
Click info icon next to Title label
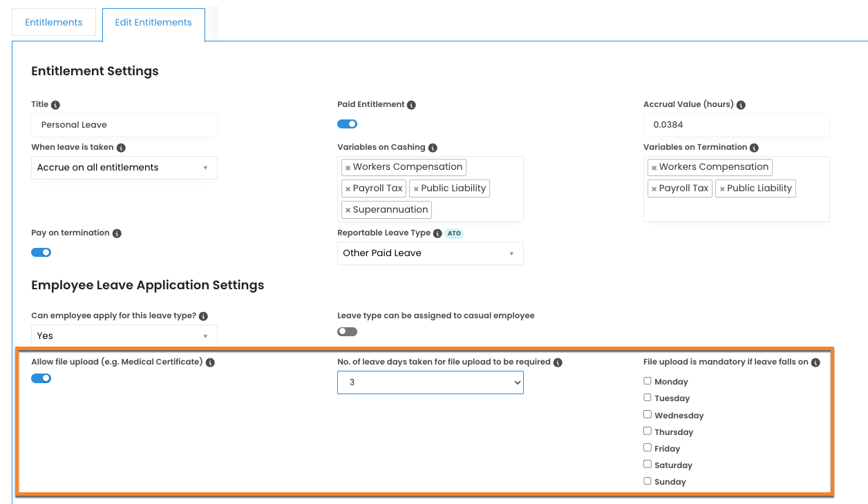[55, 105]
